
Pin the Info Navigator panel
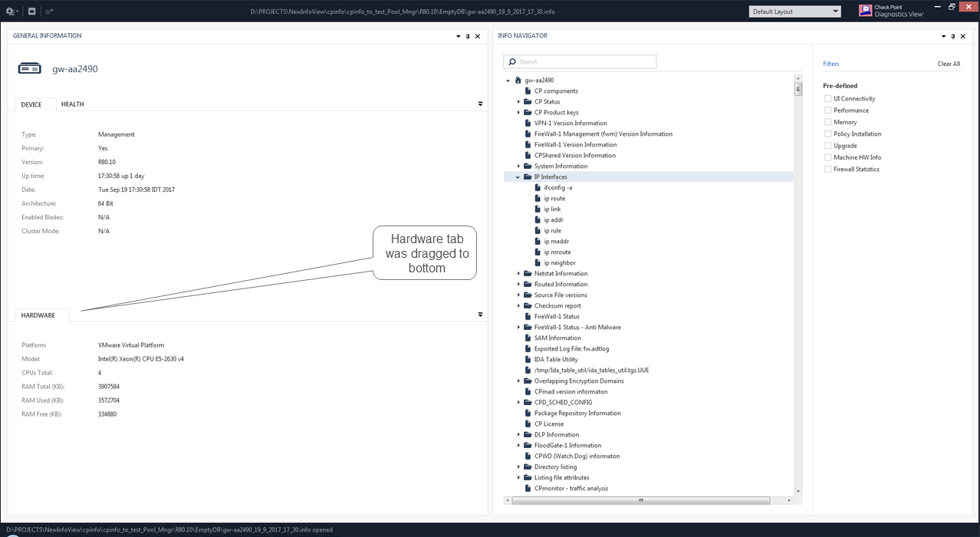click(953, 36)
